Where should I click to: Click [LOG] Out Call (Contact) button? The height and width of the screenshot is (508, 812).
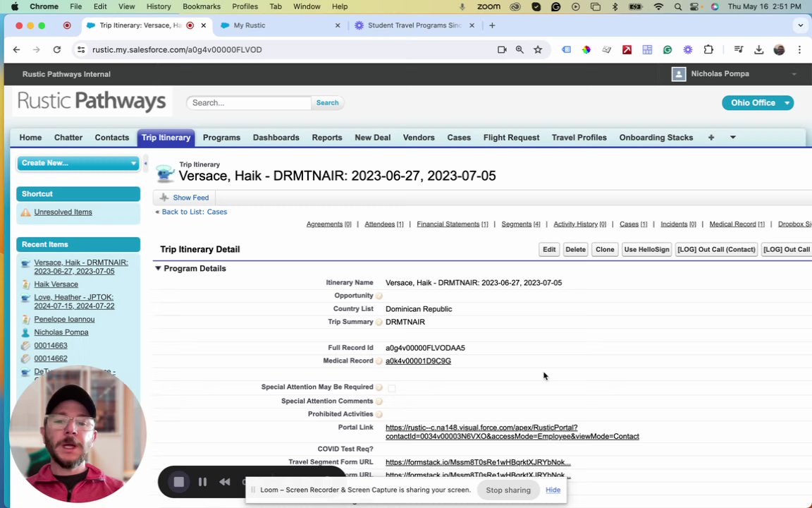[x=716, y=249]
